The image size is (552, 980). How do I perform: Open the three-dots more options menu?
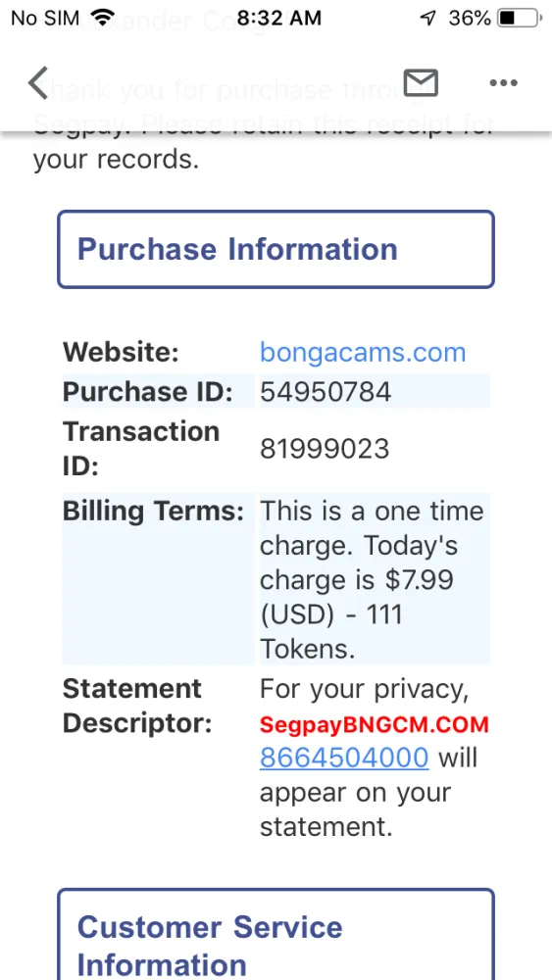coord(503,82)
